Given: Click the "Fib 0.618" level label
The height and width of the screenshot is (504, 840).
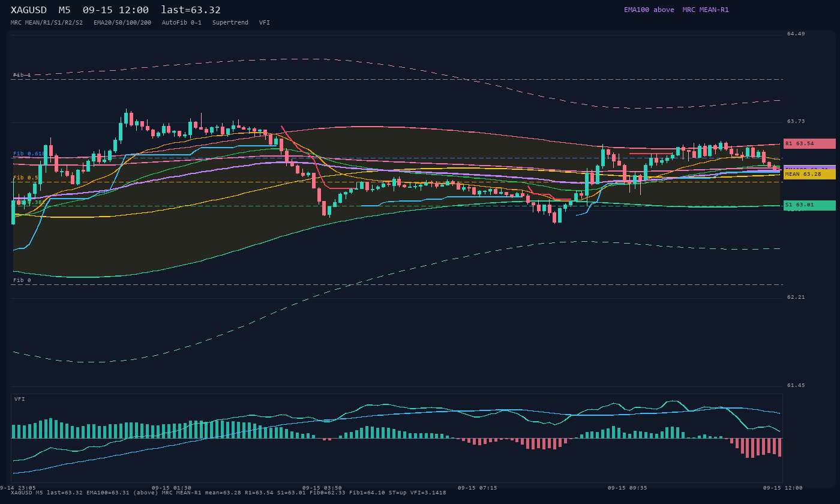Looking at the screenshot, I should tap(29, 154).
